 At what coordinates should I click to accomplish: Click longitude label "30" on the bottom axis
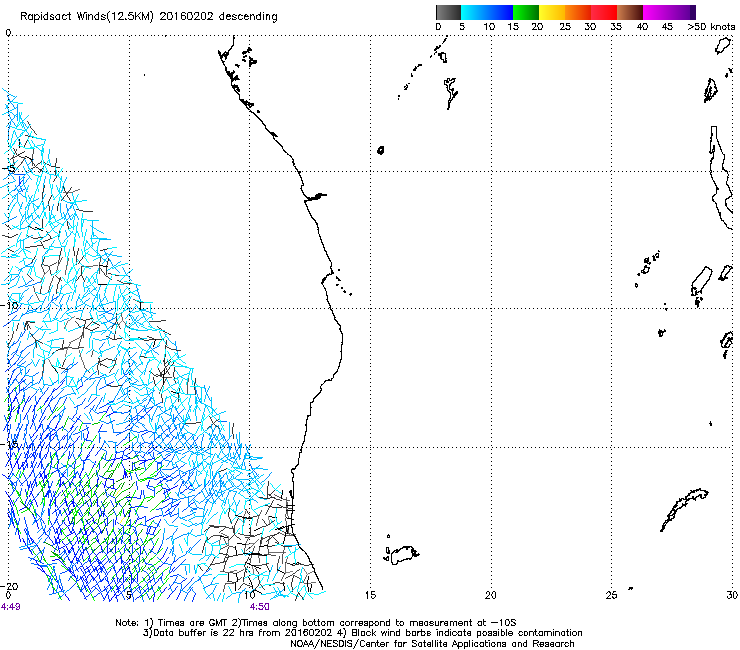coord(732,595)
